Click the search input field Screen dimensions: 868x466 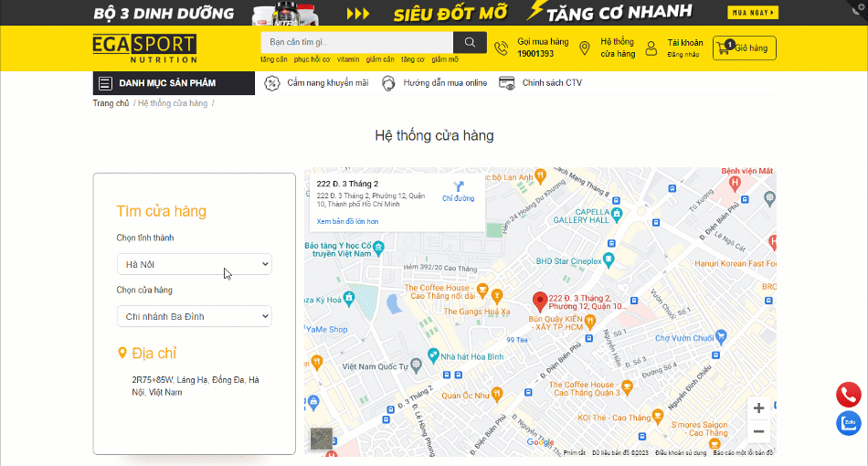coord(357,42)
